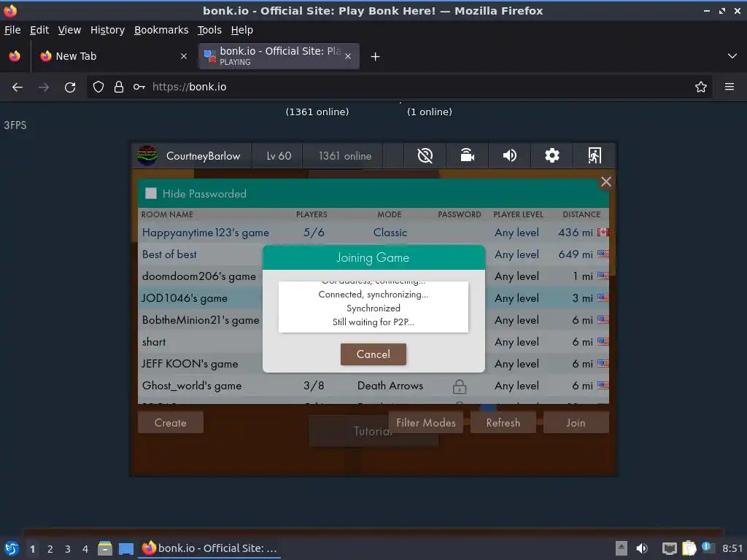Open the Firefox hamburger menu
This screenshot has height=560, width=747.
(729, 87)
